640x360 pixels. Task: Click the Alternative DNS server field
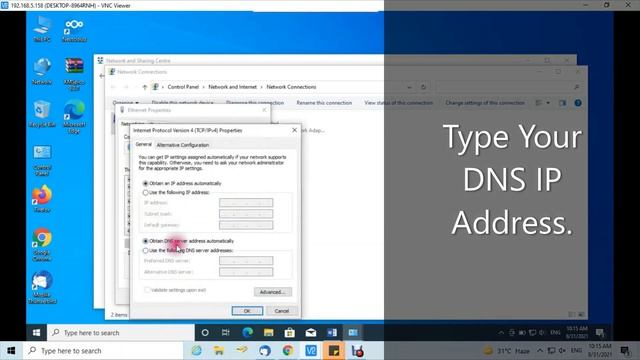pos(246,272)
